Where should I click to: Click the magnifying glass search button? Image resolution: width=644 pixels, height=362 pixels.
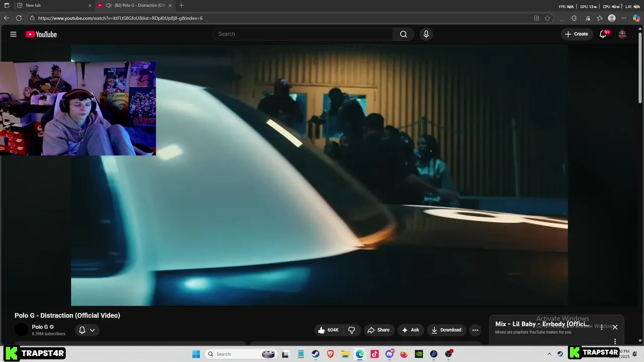coord(404,34)
